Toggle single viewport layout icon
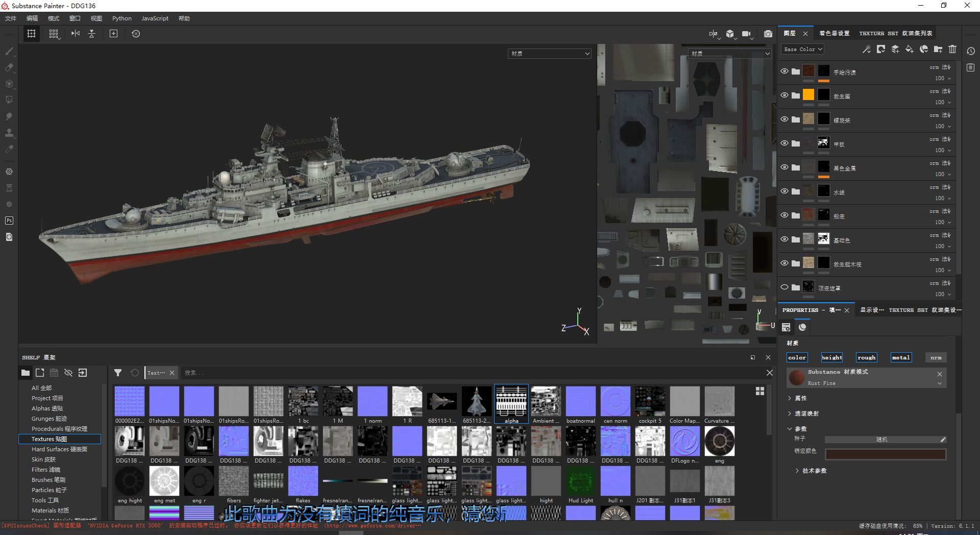This screenshot has width=980, height=535. point(32,34)
